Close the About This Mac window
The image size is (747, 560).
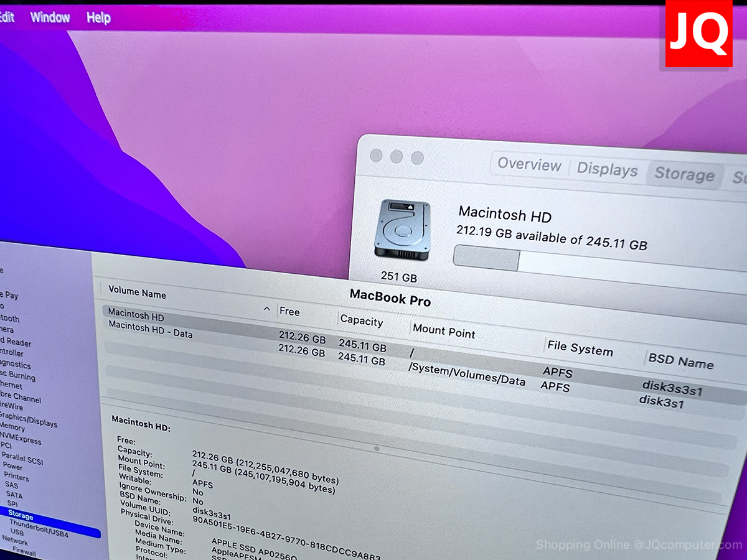coord(376,156)
